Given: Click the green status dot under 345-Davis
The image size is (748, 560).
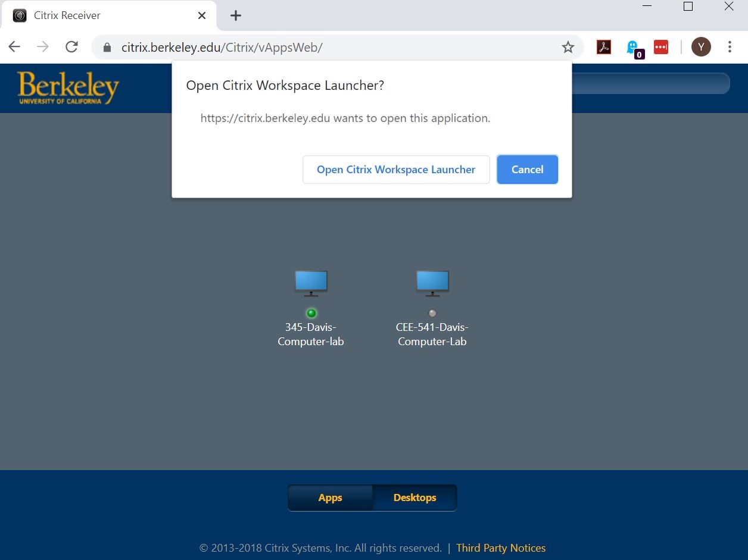Looking at the screenshot, I should 311,313.
